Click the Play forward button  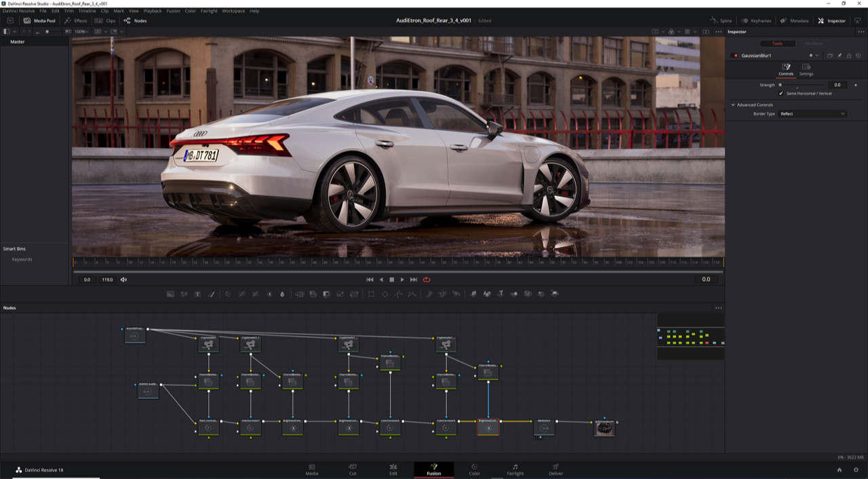click(402, 280)
